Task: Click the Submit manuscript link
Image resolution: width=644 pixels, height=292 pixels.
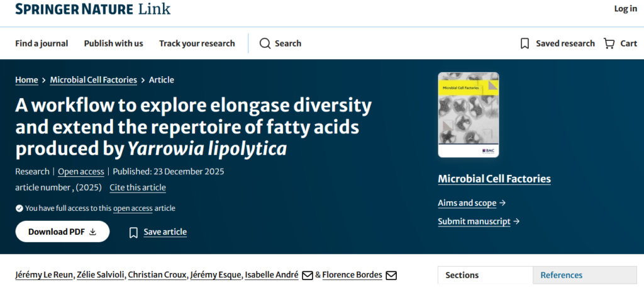Action: [474, 222]
